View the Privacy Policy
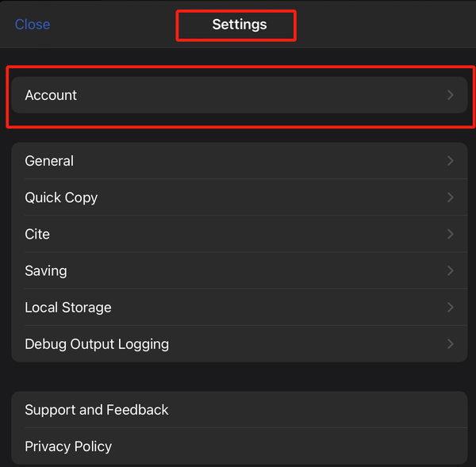Image resolution: width=476 pixels, height=467 pixels. click(x=240, y=446)
